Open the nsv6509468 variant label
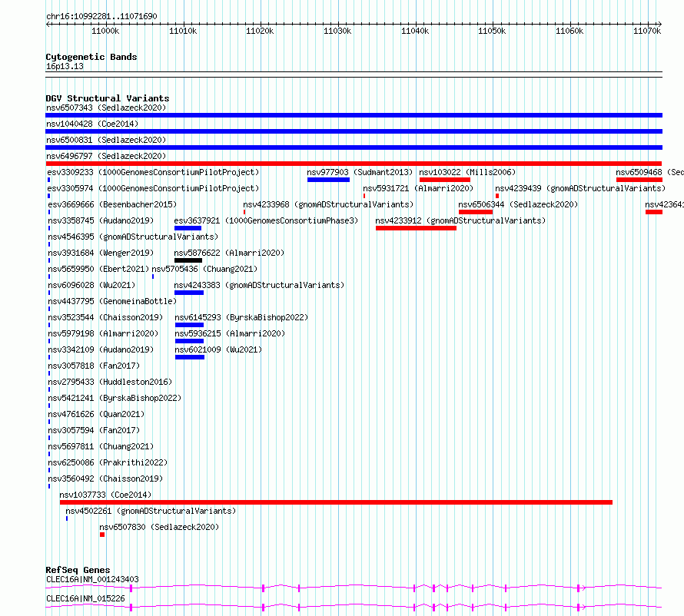 [x=649, y=172]
